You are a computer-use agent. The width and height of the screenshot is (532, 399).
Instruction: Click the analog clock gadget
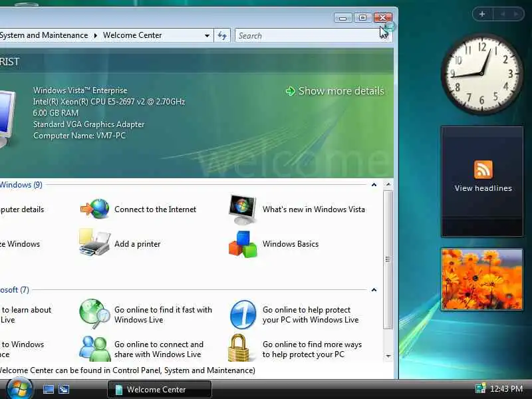click(x=481, y=73)
